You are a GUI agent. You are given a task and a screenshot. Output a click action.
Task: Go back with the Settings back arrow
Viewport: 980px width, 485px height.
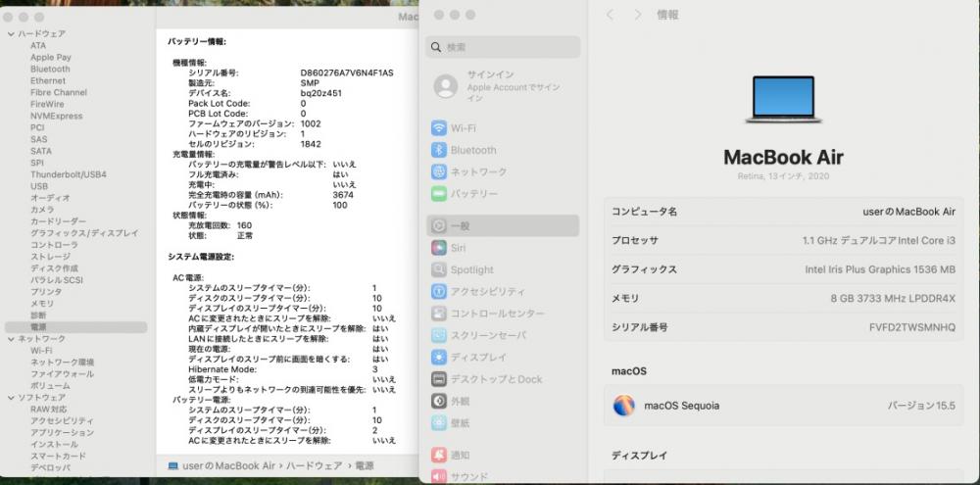tap(610, 15)
